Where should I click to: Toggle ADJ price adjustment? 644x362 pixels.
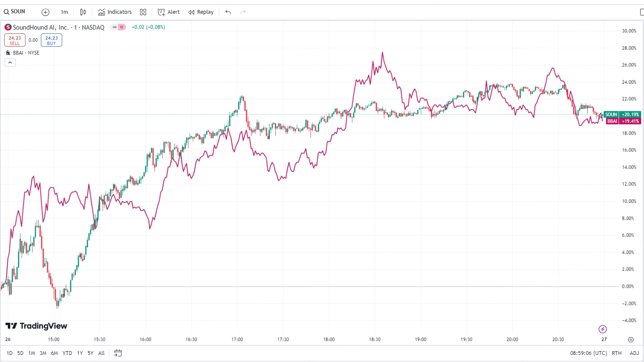tap(634, 353)
